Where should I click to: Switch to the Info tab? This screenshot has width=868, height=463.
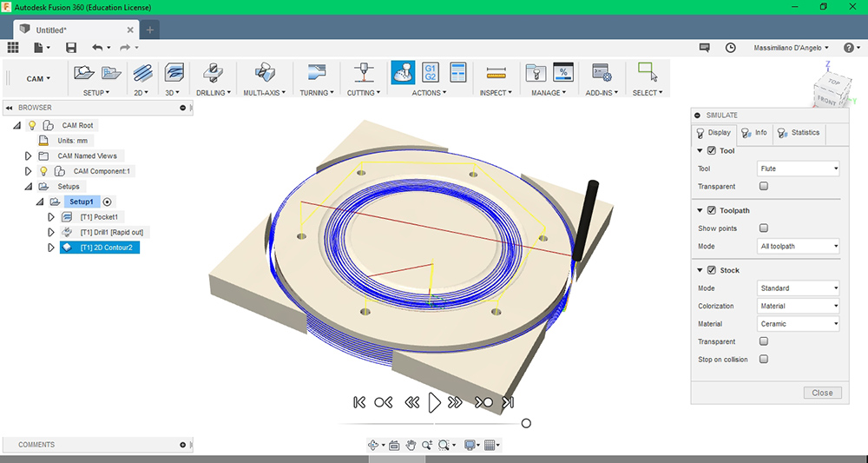(755, 133)
